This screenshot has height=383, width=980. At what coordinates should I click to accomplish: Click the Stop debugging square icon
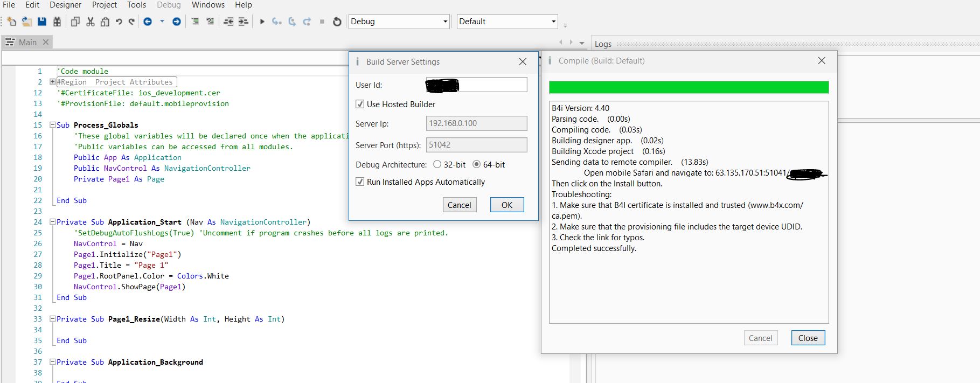322,22
